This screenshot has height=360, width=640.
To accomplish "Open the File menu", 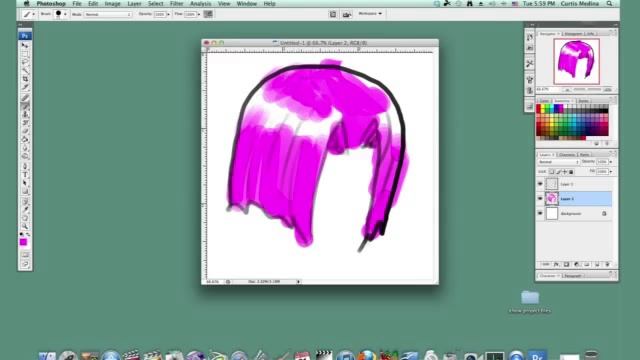I will pyautogui.click(x=77, y=4).
